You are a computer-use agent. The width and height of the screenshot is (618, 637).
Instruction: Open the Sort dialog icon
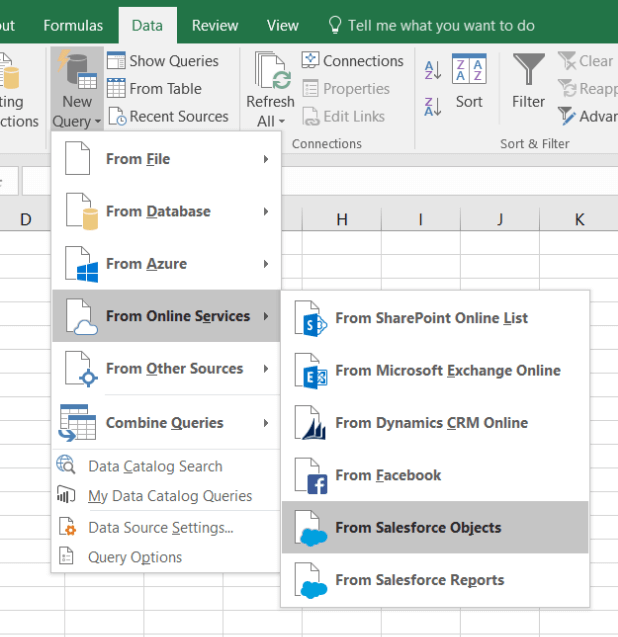[x=469, y=69]
